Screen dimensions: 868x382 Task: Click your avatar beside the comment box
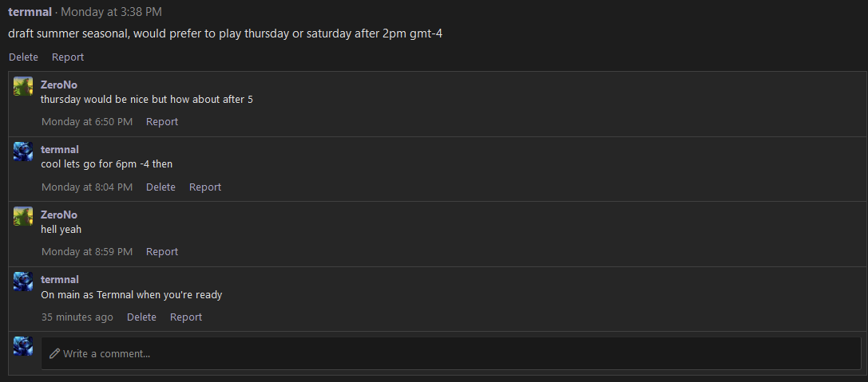(x=23, y=346)
